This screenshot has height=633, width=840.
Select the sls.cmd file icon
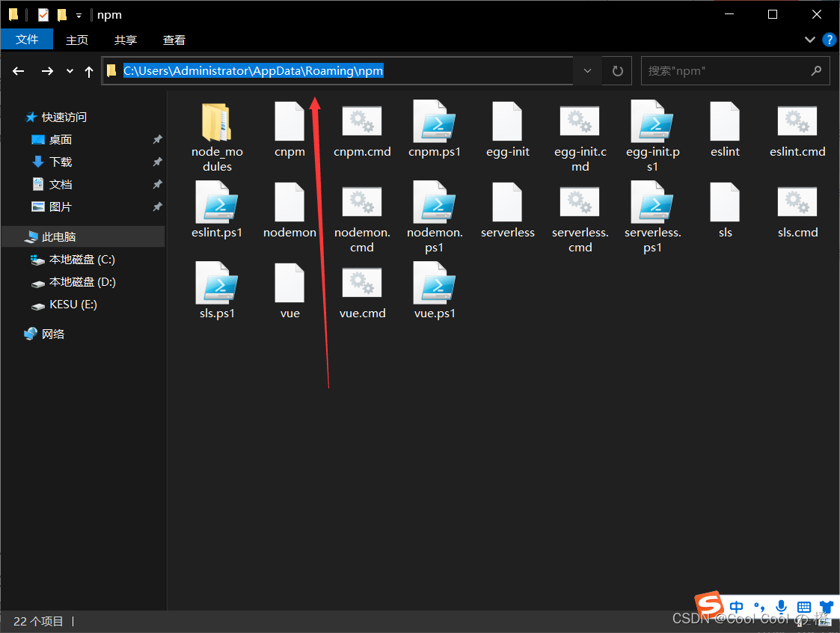[x=797, y=201]
